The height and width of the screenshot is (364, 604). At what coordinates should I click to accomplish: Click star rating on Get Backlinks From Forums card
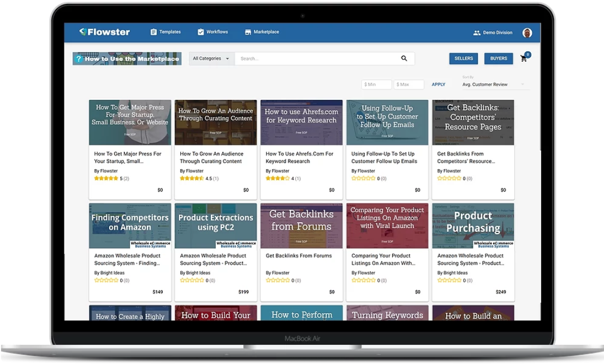coord(278,281)
